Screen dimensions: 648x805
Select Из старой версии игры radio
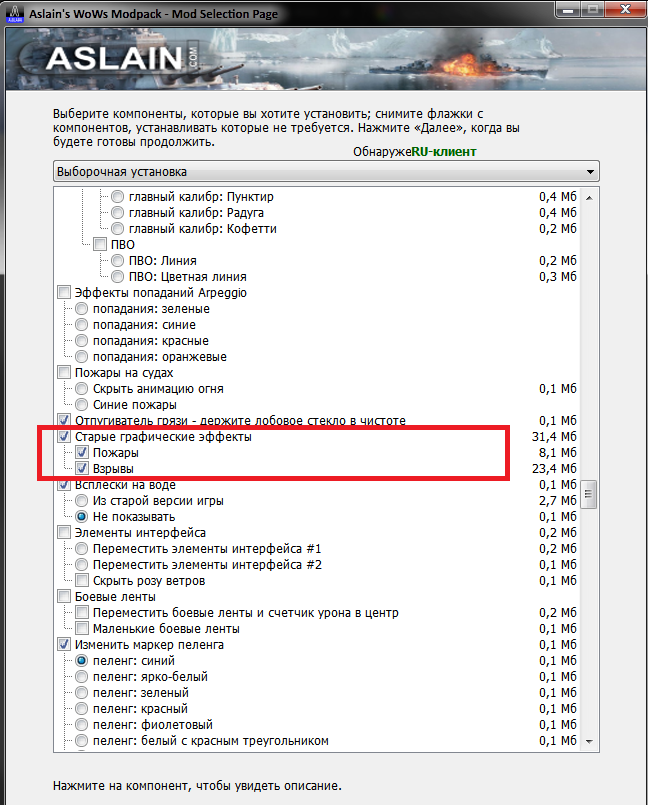(x=82, y=500)
